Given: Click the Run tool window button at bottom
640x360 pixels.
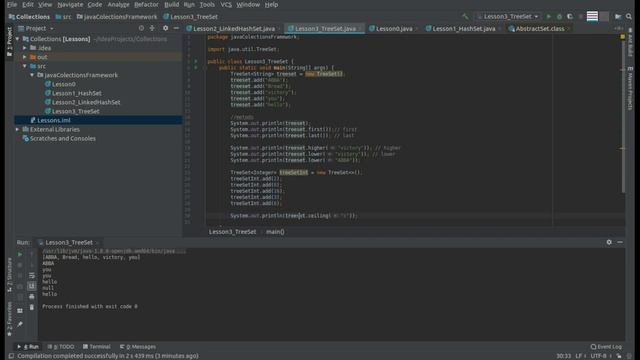Looking at the screenshot, I should pyautogui.click(x=29, y=347).
